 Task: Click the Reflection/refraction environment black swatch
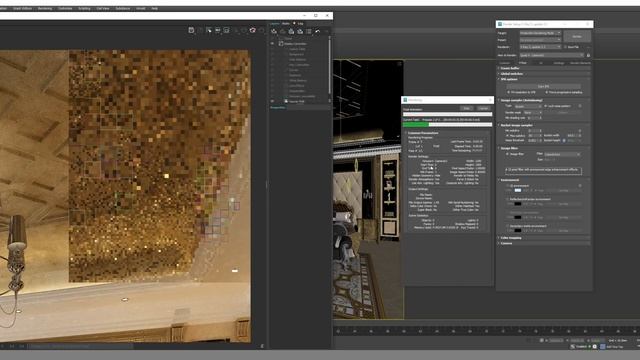(518, 204)
